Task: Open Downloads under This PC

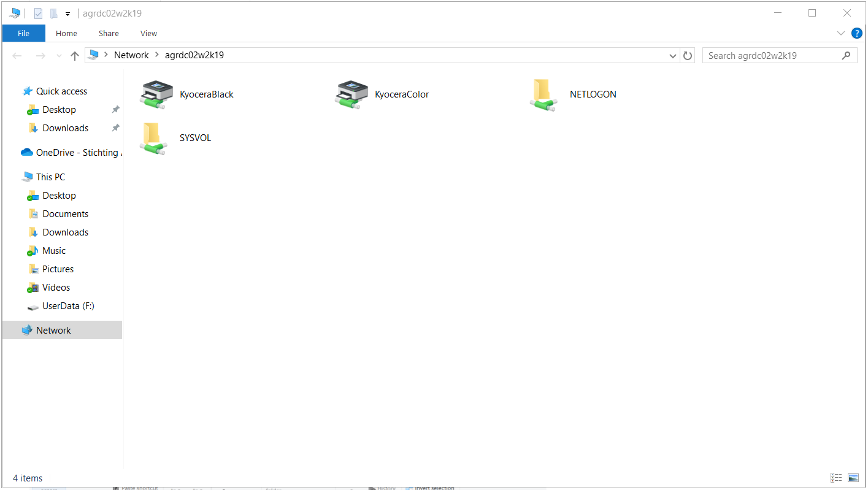Action: (x=65, y=232)
